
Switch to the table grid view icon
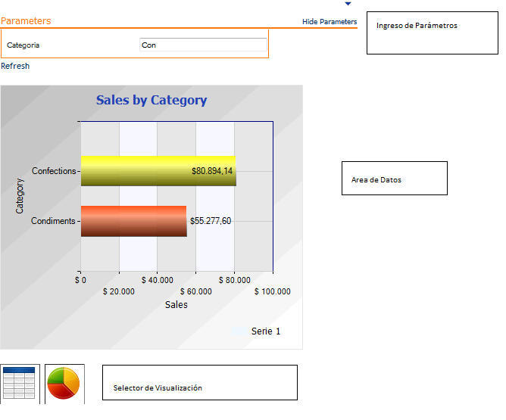(x=20, y=384)
